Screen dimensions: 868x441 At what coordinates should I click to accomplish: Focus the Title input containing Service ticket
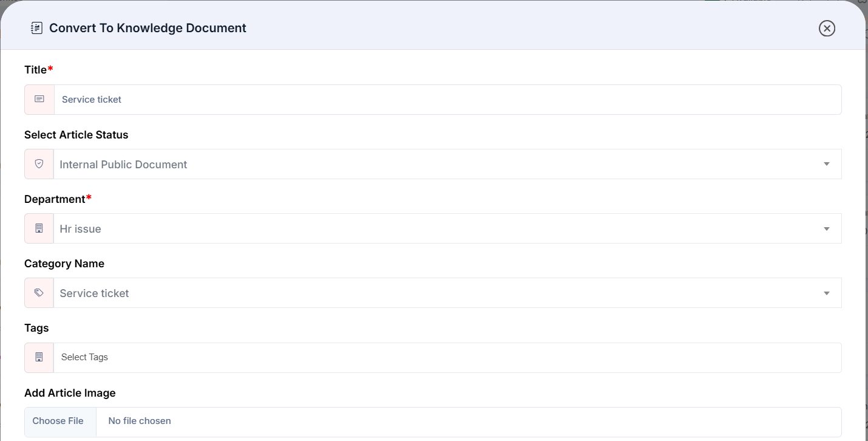[x=448, y=100]
